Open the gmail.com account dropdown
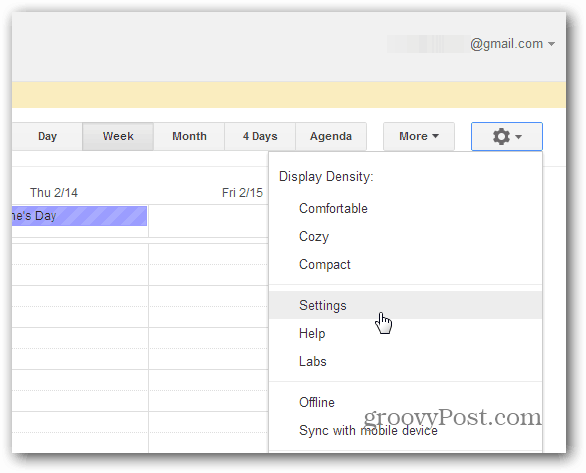The image size is (586, 473). 512,44
